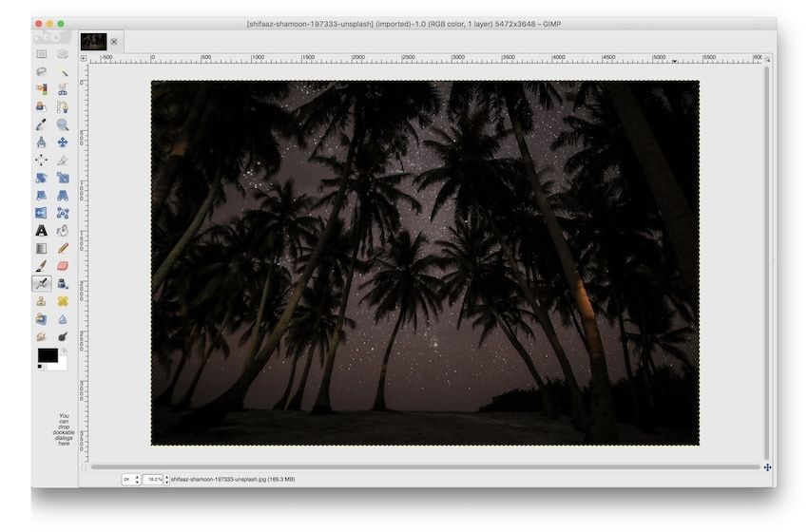Image resolution: width=808 pixels, height=532 pixels.
Task: Toggle Quick Mask at canvas bottom-left corner
Action: [84, 466]
